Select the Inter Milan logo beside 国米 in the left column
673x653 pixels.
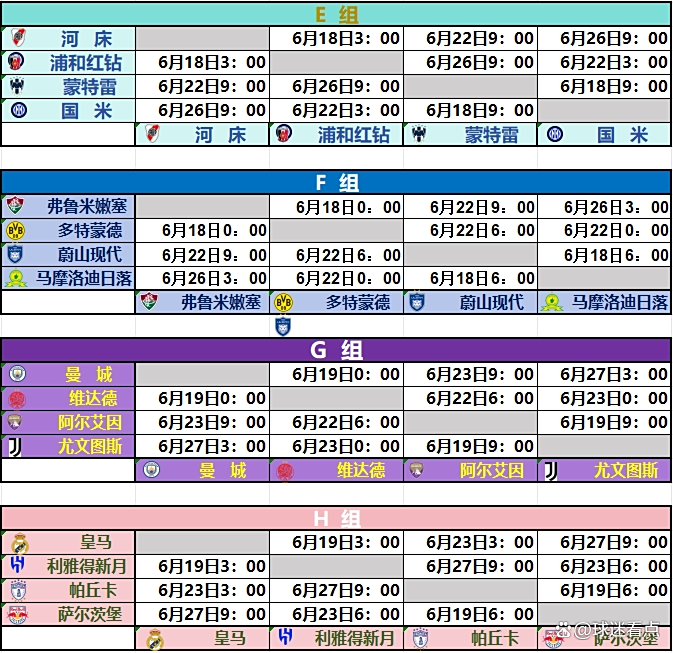tap(17, 111)
